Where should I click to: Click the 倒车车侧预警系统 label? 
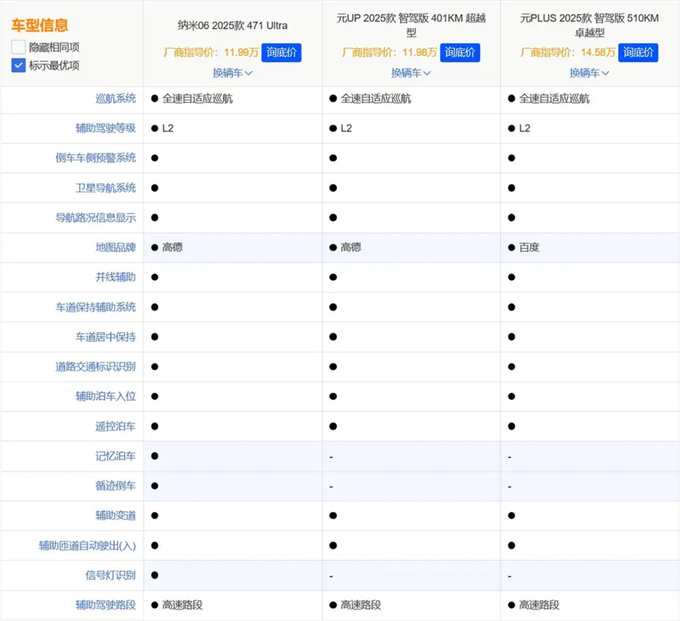(96, 158)
